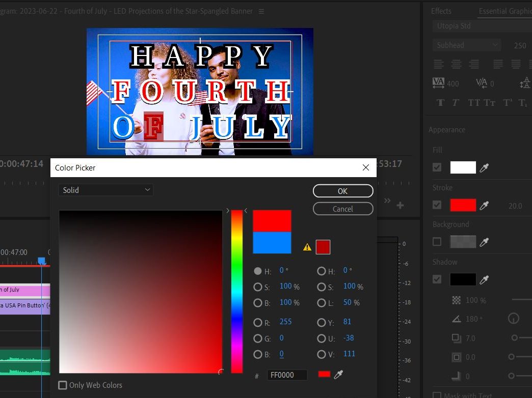Center align the text
532x398 pixels.
coord(456,64)
